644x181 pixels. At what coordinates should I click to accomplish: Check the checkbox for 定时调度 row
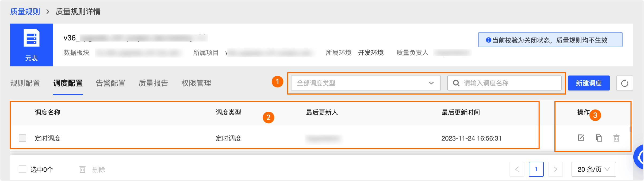point(22,138)
